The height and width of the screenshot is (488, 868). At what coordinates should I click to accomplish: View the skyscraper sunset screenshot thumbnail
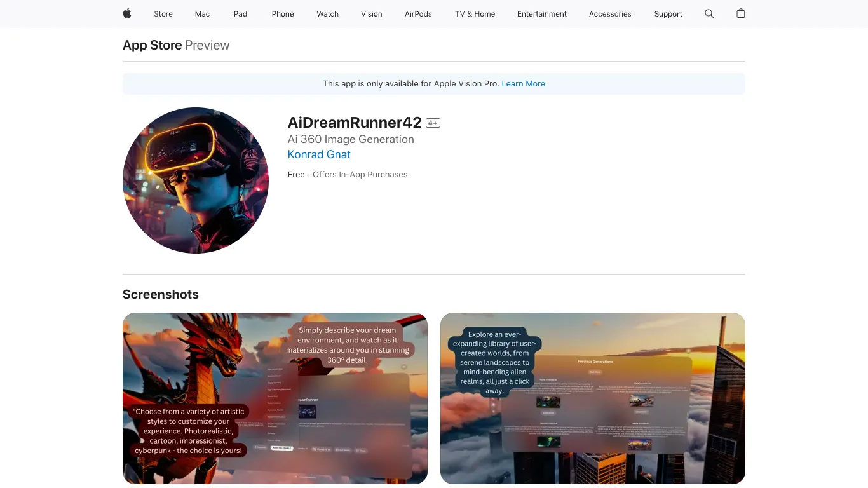click(593, 398)
